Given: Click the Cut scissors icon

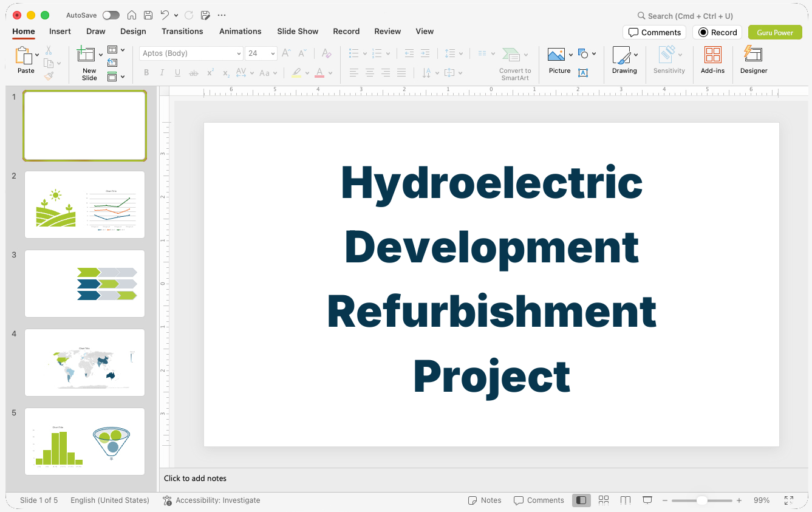Looking at the screenshot, I should click(x=49, y=50).
